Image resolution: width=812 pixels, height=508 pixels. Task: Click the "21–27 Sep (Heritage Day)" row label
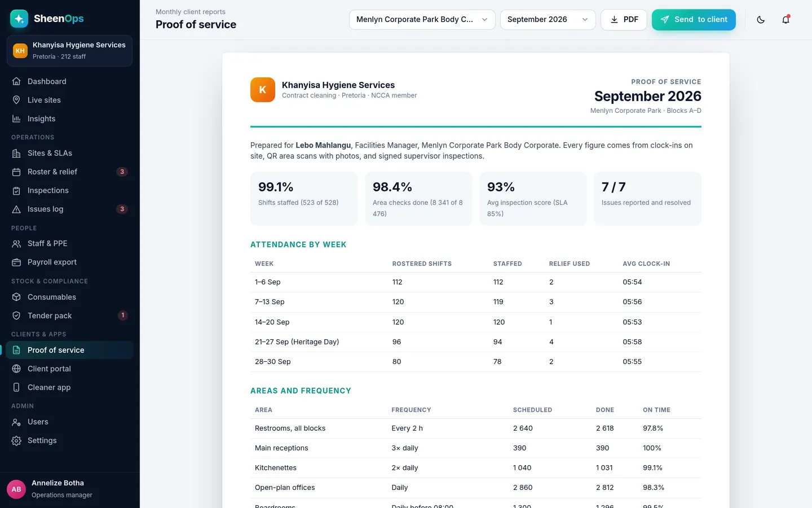tap(297, 342)
